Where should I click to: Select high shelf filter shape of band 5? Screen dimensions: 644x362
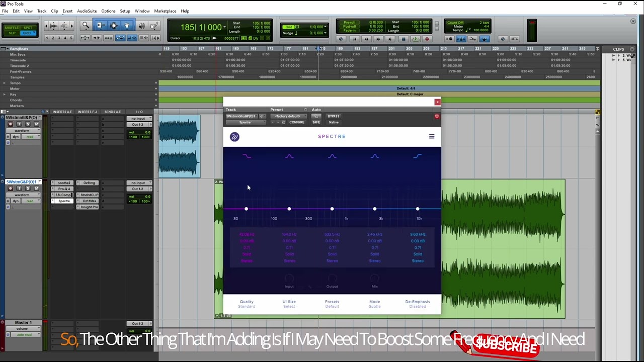coord(418,156)
